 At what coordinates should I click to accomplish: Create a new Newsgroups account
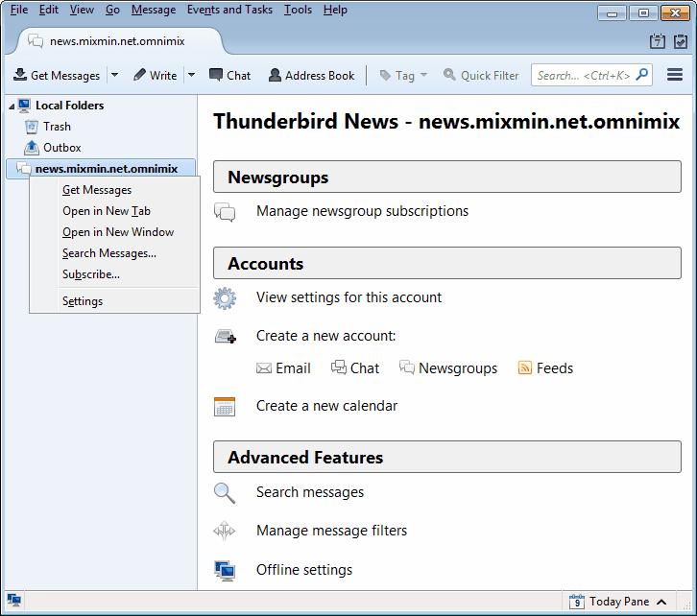448,368
